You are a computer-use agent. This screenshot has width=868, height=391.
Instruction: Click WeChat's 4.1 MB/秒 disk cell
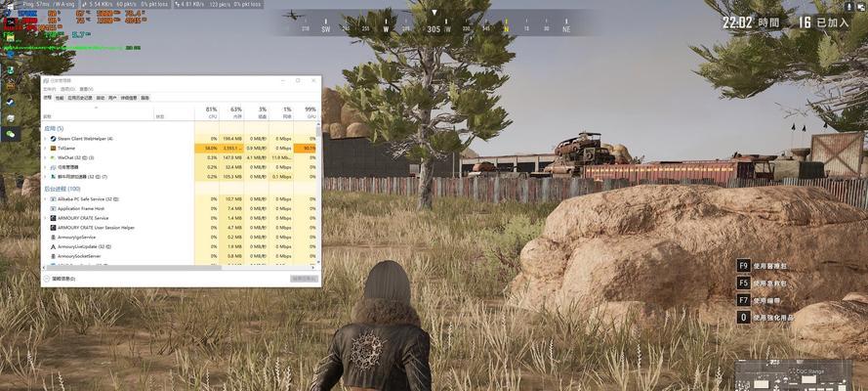pyautogui.click(x=257, y=157)
